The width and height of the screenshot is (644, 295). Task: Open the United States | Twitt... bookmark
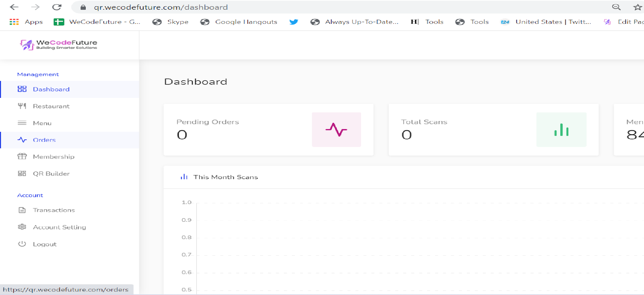(546, 22)
